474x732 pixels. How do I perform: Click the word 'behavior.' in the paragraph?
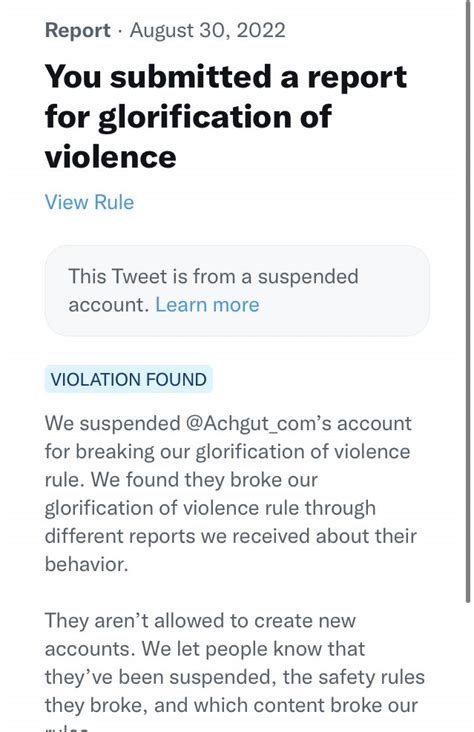86,564
